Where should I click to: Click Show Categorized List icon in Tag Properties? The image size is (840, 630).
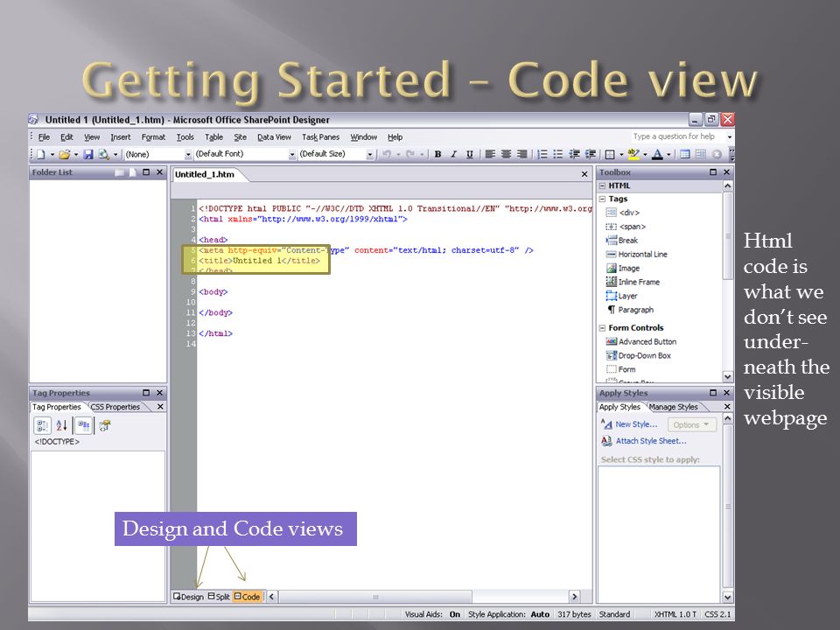42,426
